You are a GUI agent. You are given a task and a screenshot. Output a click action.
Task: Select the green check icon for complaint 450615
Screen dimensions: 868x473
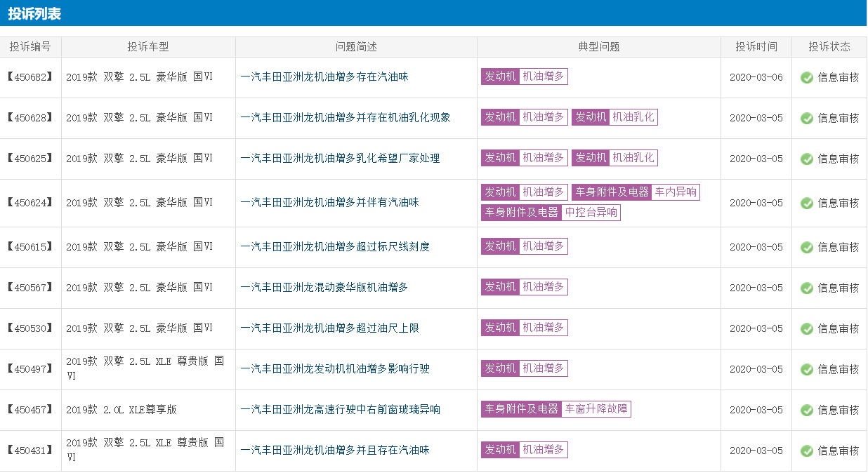tap(807, 247)
